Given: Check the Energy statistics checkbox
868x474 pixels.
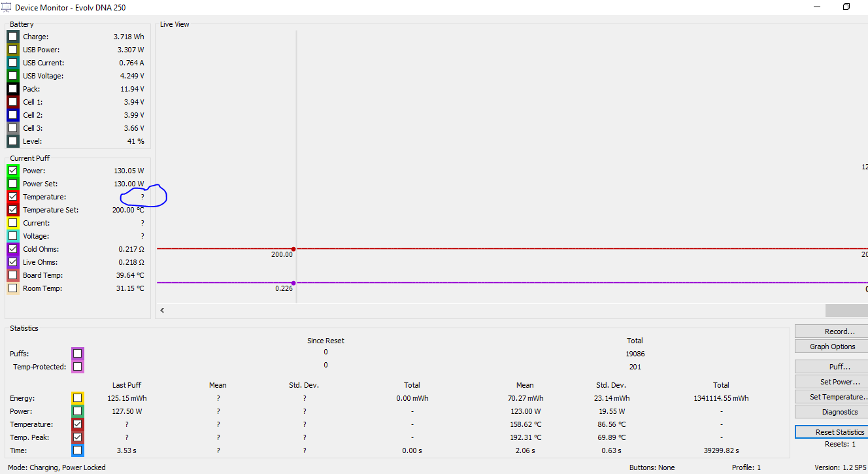Looking at the screenshot, I should pyautogui.click(x=78, y=398).
